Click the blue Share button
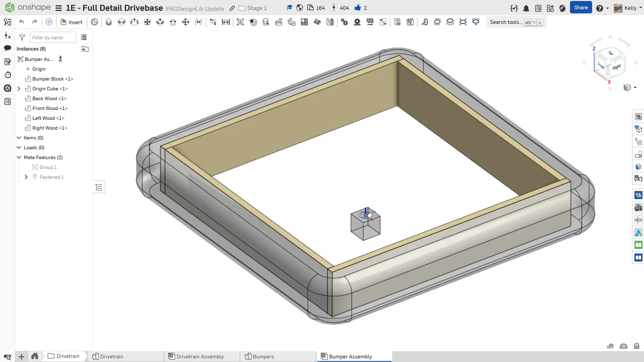 [581, 8]
